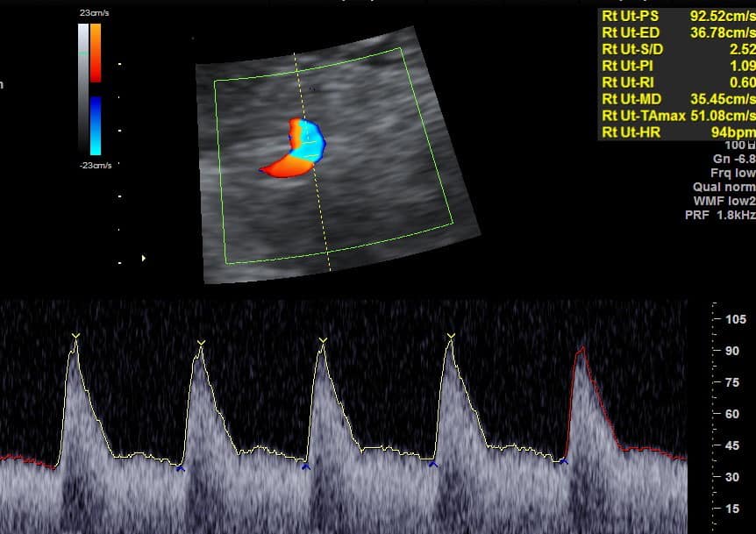This screenshot has width=756, height=534.
Task: Click the red-orange color velocity scale bar
Action: coord(95,53)
